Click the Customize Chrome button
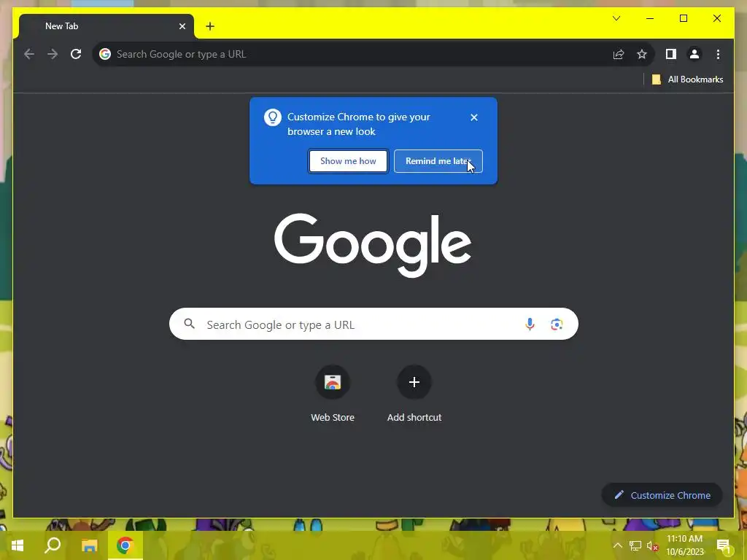747x560 pixels. 662,495
